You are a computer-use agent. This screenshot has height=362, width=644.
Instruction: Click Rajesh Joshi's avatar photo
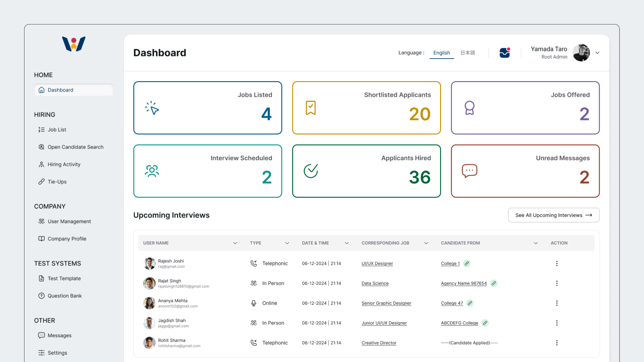pyautogui.click(x=149, y=263)
